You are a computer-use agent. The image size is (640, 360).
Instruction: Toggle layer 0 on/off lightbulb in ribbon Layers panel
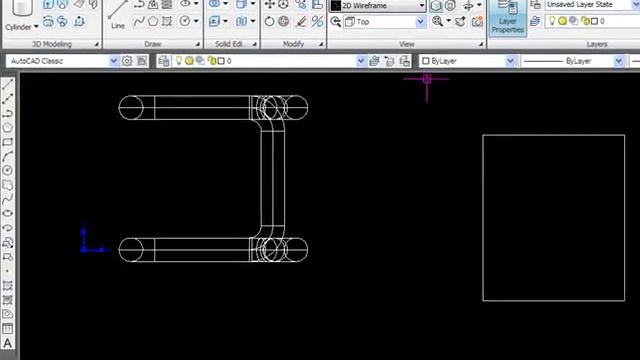(552, 21)
